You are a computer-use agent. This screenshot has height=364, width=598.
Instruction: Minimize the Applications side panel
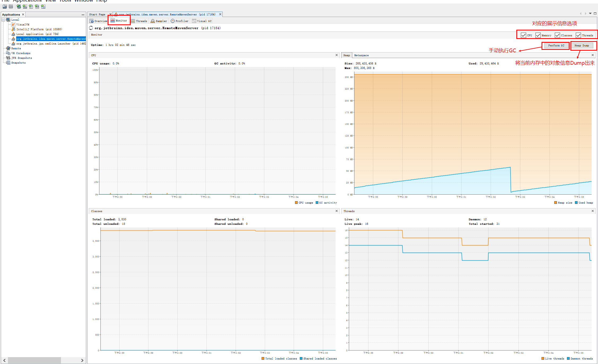coord(83,15)
